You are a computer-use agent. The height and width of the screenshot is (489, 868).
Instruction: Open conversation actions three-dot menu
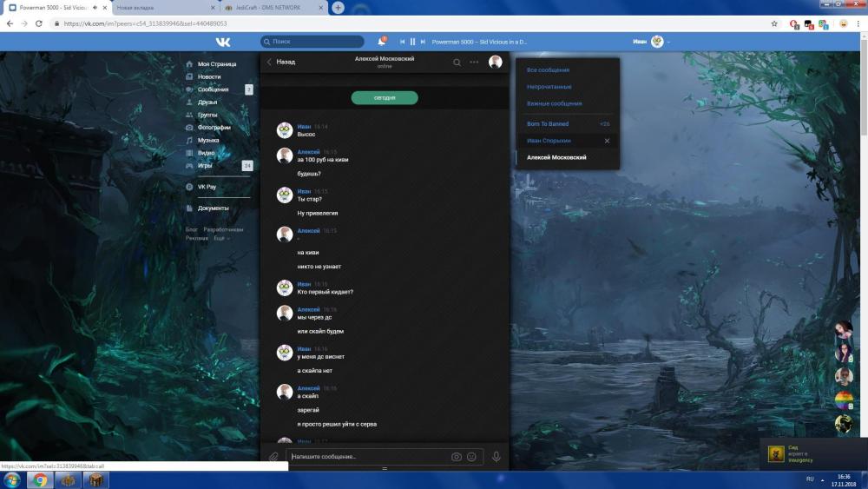[x=475, y=62]
